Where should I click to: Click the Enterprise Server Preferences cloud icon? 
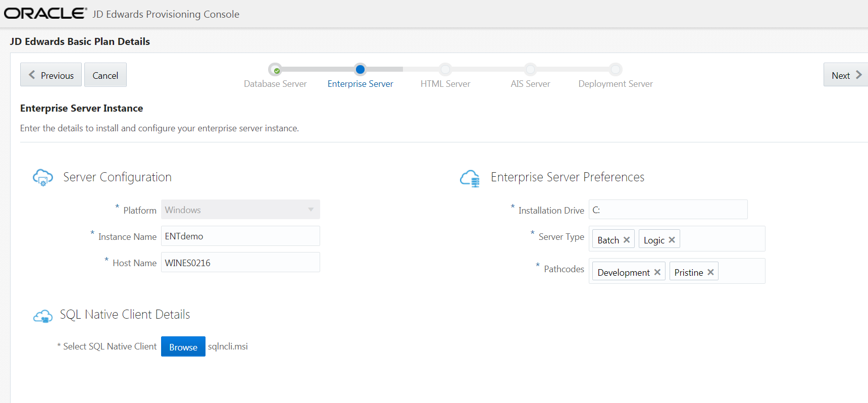pyautogui.click(x=470, y=178)
